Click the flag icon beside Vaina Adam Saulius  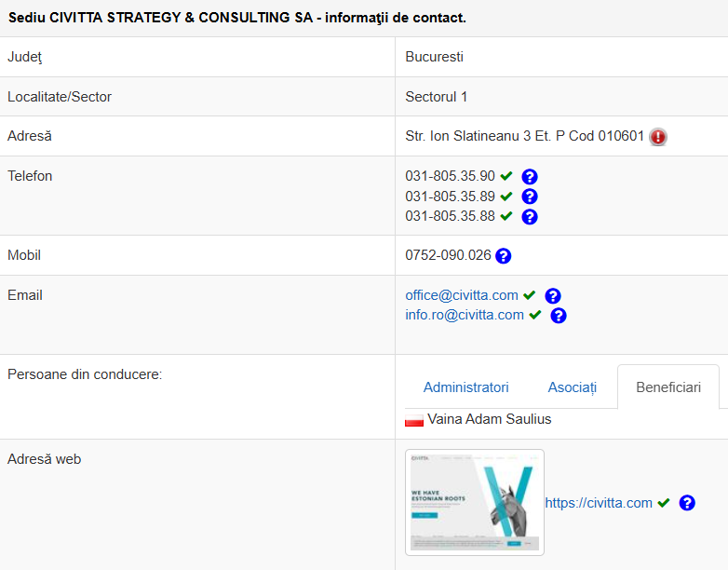414,420
